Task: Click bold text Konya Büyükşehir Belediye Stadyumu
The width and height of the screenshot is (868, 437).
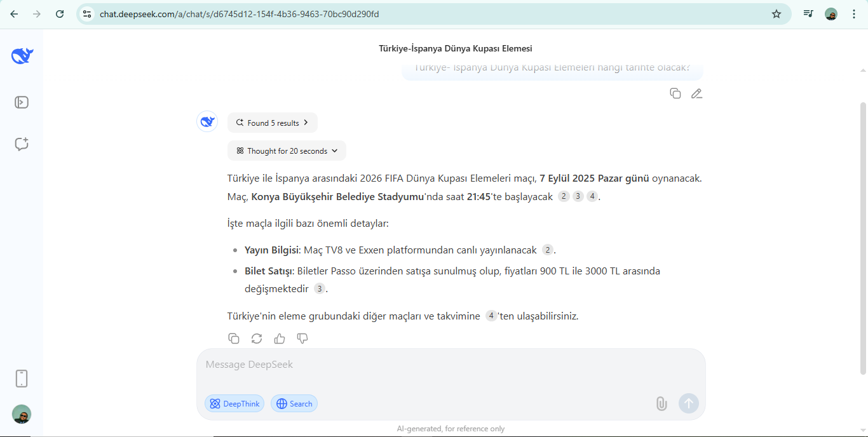Action: 337,196
